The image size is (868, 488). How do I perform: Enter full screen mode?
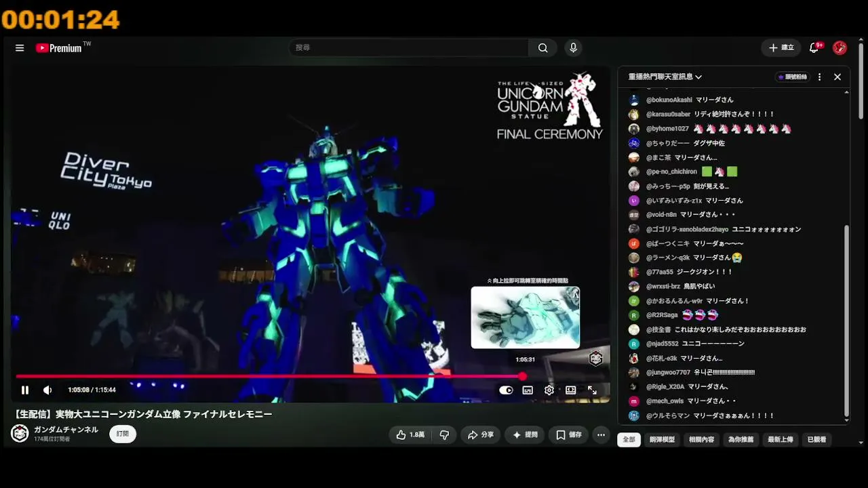click(592, 390)
